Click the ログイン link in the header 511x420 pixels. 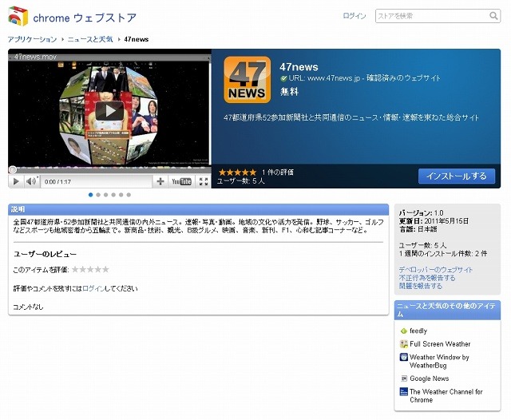[355, 16]
